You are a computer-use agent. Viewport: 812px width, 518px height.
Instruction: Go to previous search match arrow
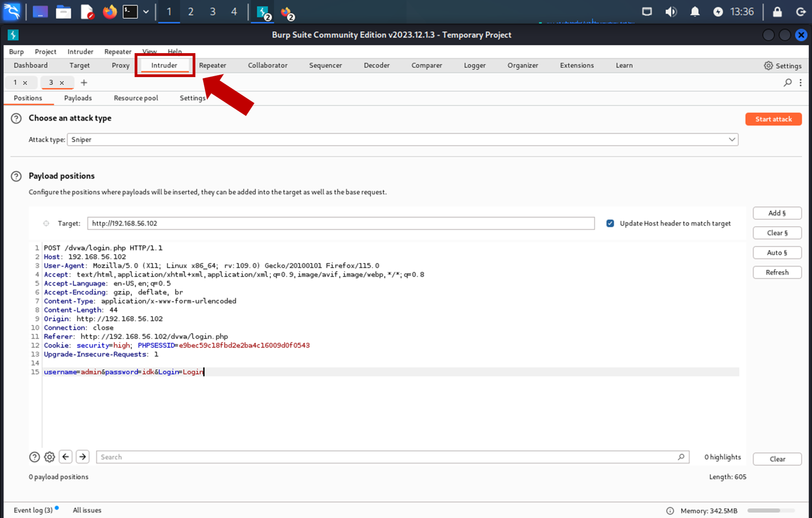pyautogui.click(x=66, y=457)
